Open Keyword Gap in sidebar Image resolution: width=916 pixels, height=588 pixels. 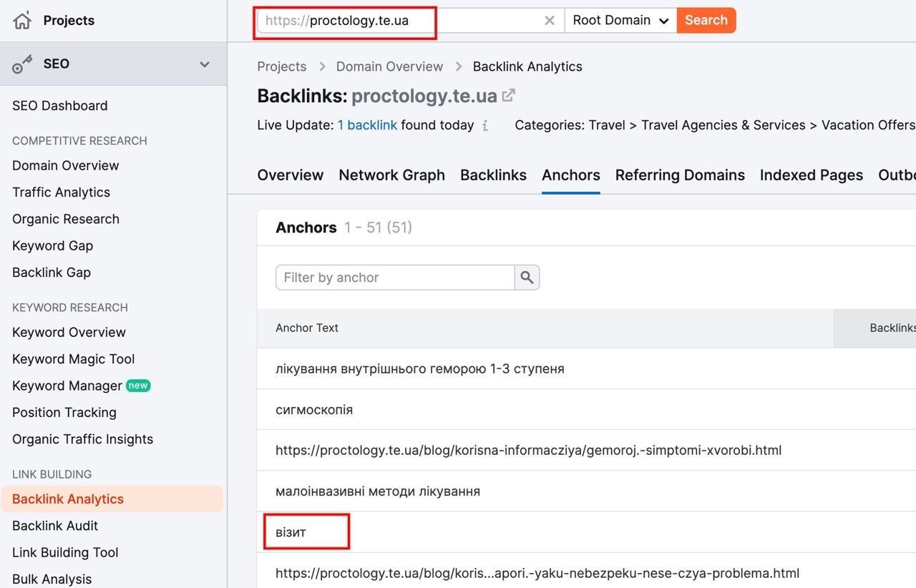pyautogui.click(x=53, y=246)
